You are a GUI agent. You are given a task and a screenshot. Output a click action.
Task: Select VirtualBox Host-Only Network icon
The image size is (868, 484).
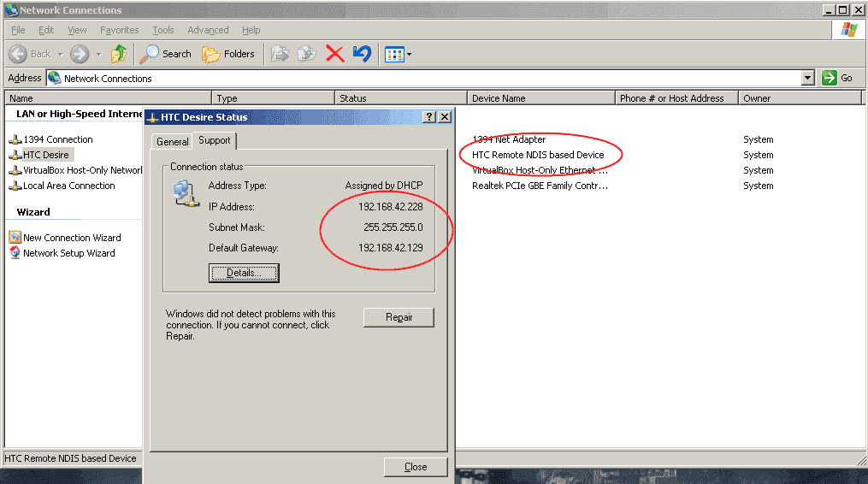[15, 170]
